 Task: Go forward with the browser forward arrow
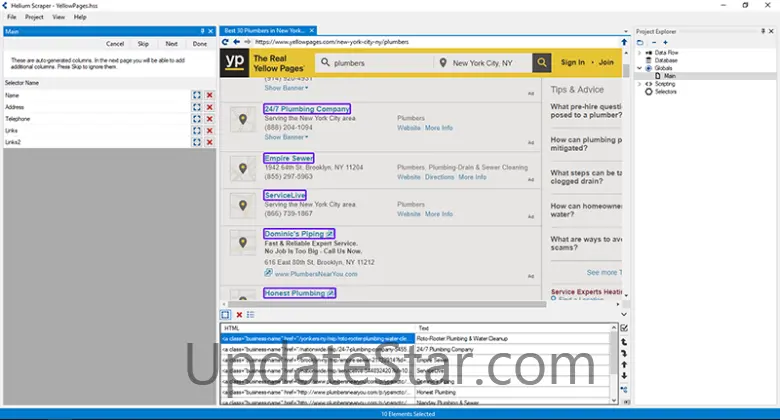click(x=247, y=42)
